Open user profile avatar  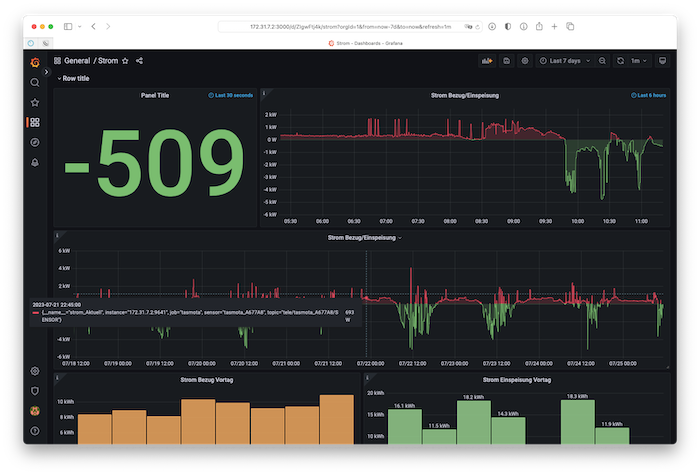click(x=35, y=411)
